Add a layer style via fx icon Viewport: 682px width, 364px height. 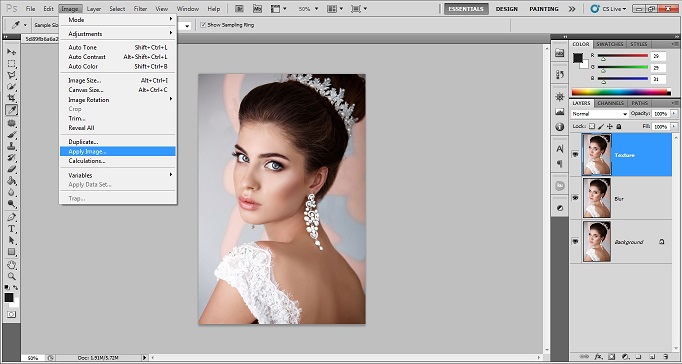click(598, 357)
